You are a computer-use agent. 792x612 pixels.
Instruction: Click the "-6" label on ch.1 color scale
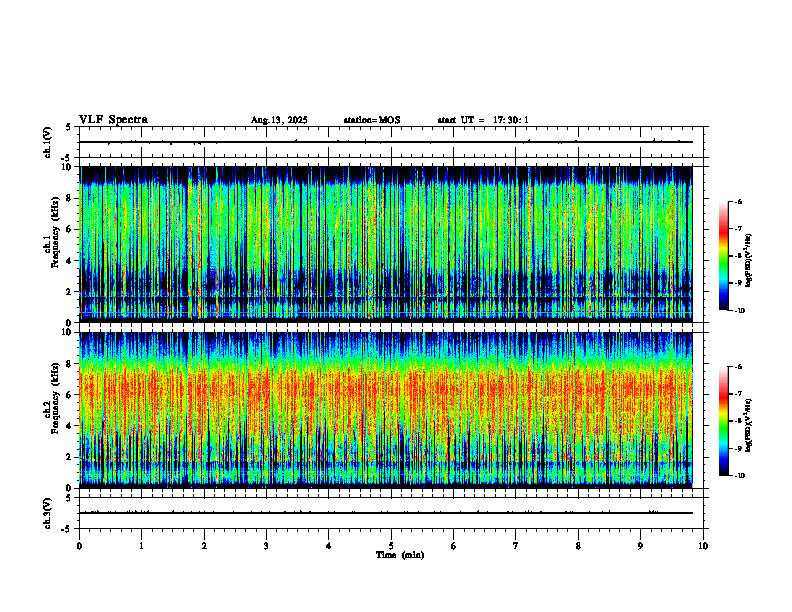click(738, 202)
